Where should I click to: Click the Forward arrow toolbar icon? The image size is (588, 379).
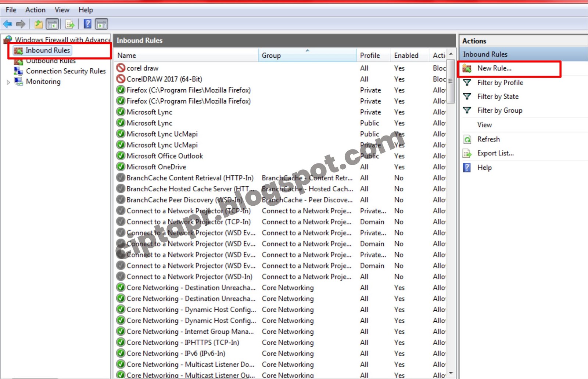click(x=21, y=24)
